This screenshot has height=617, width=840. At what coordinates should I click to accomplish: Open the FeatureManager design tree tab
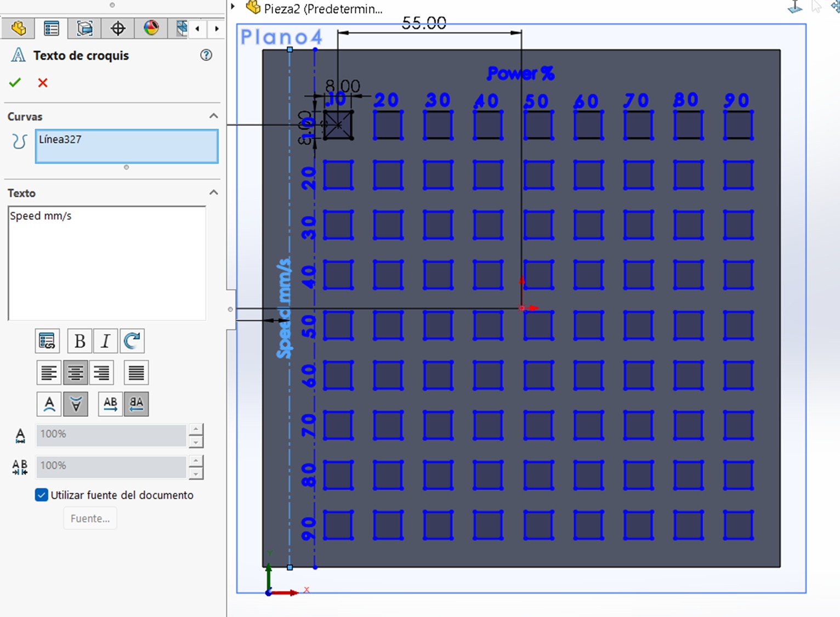click(x=18, y=28)
